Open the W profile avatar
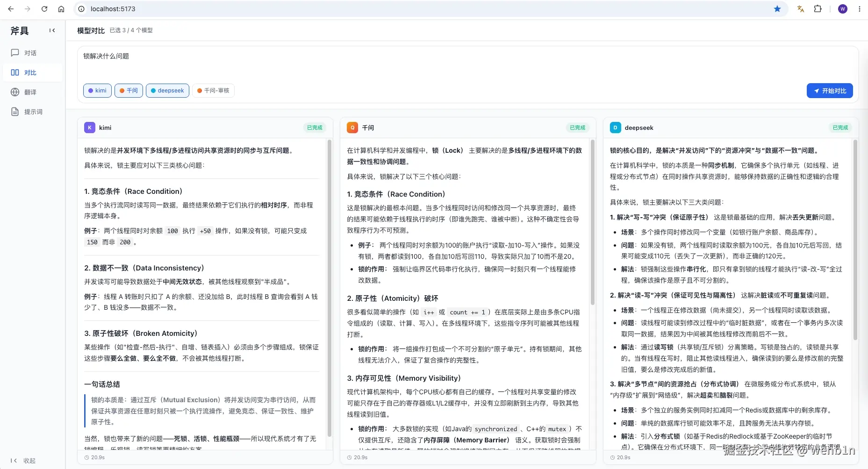Viewport: 868px width, 469px height. [843, 9]
